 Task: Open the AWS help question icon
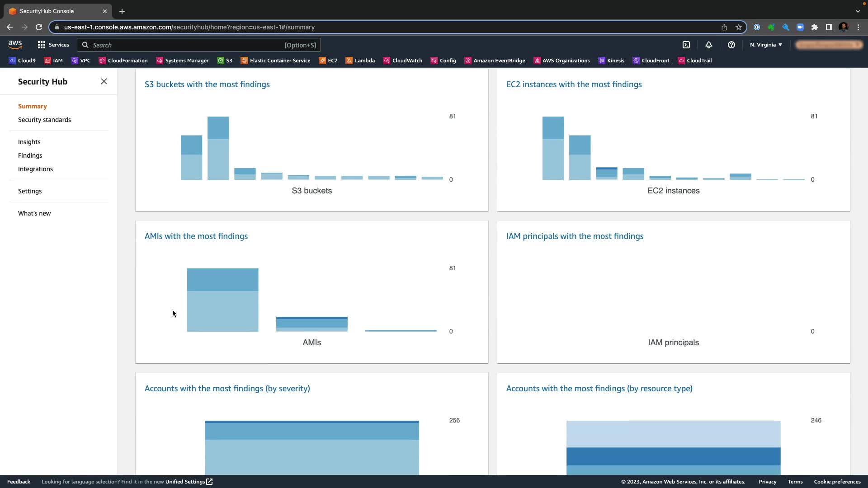point(731,45)
